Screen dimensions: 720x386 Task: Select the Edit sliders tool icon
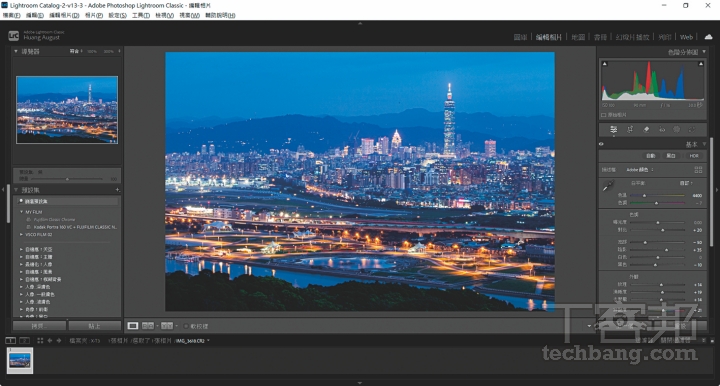click(x=613, y=130)
